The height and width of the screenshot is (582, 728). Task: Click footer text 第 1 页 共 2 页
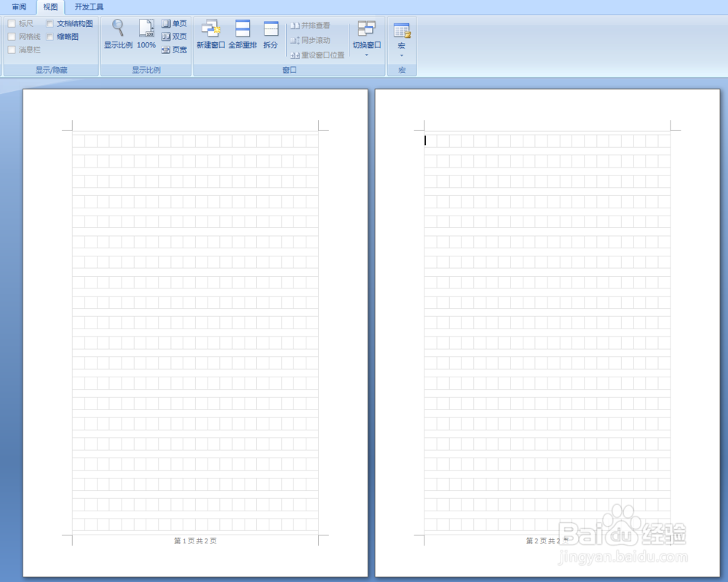pyautogui.click(x=195, y=540)
